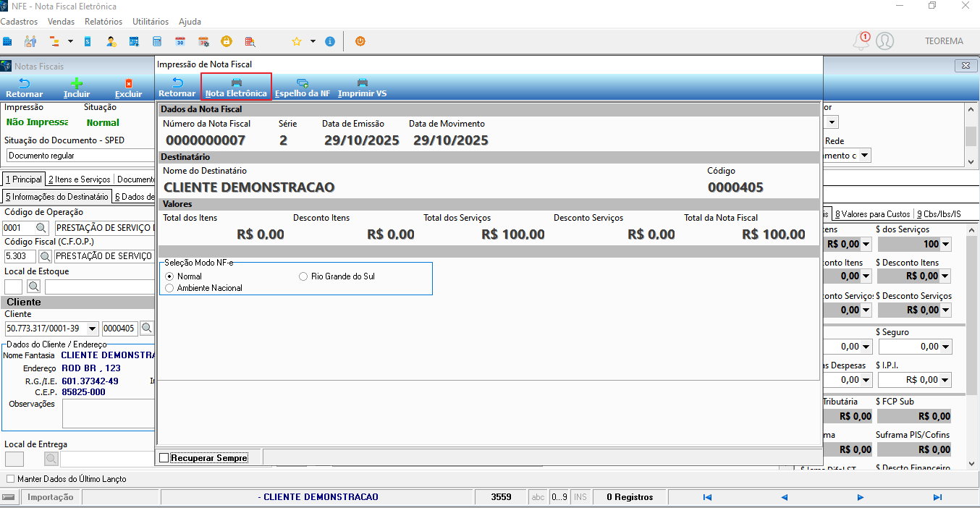The width and height of the screenshot is (980, 508).
Task: Click the orange power icon
Action: 360,41
